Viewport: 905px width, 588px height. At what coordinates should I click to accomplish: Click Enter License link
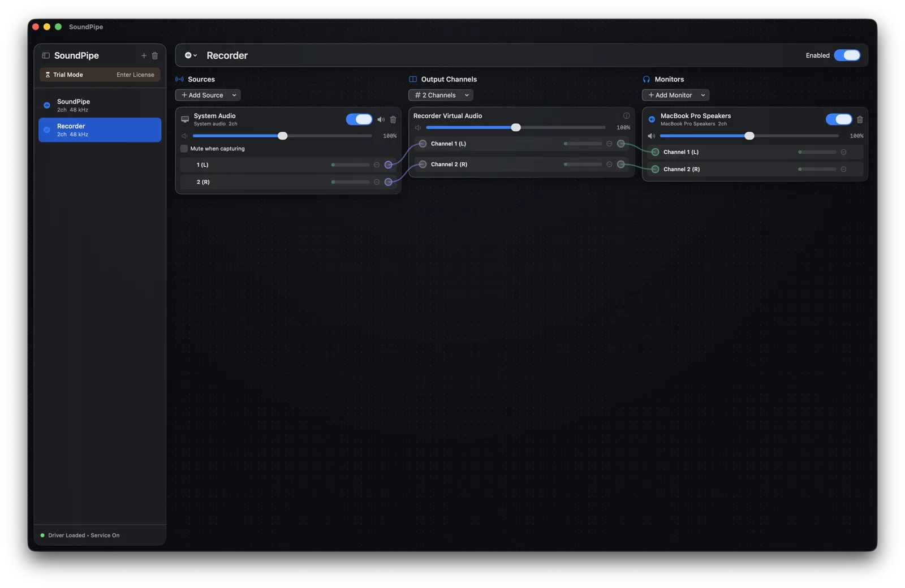[x=135, y=75]
